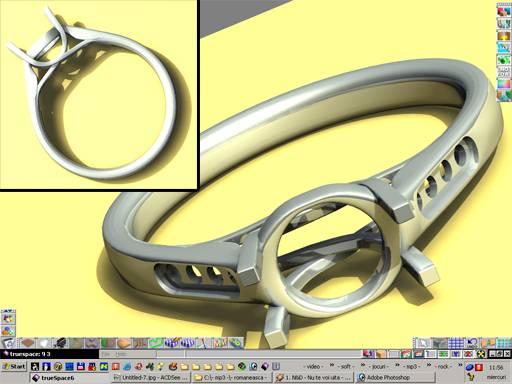
Task: Launch the gold disc quick launch icon
Action: (x=58, y=366)
